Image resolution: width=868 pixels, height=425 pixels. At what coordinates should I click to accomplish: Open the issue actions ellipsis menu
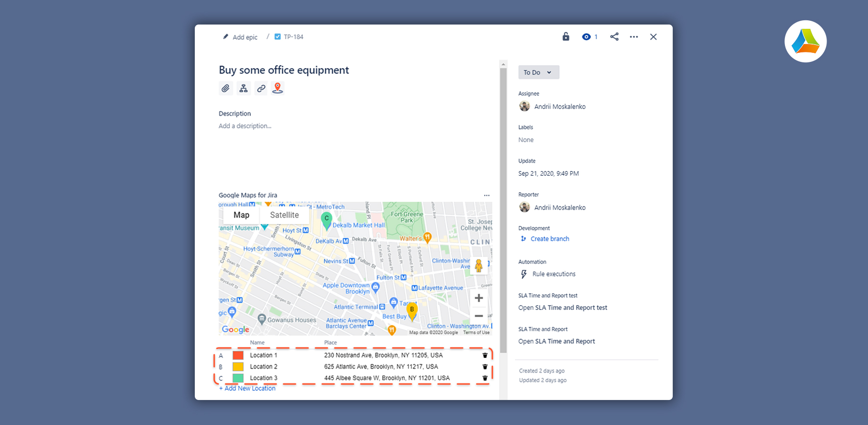[x=634, y=37]
